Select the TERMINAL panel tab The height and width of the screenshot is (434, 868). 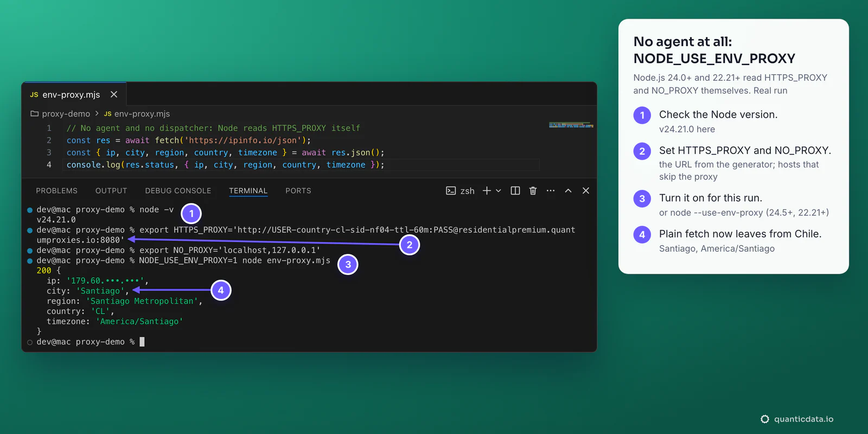pos(248,191)
